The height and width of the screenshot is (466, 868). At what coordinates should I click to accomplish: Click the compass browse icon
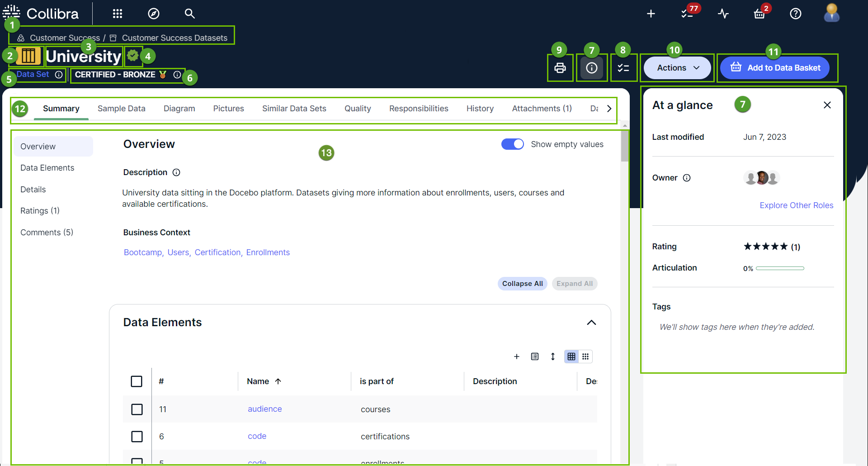(x=154, y=14)
